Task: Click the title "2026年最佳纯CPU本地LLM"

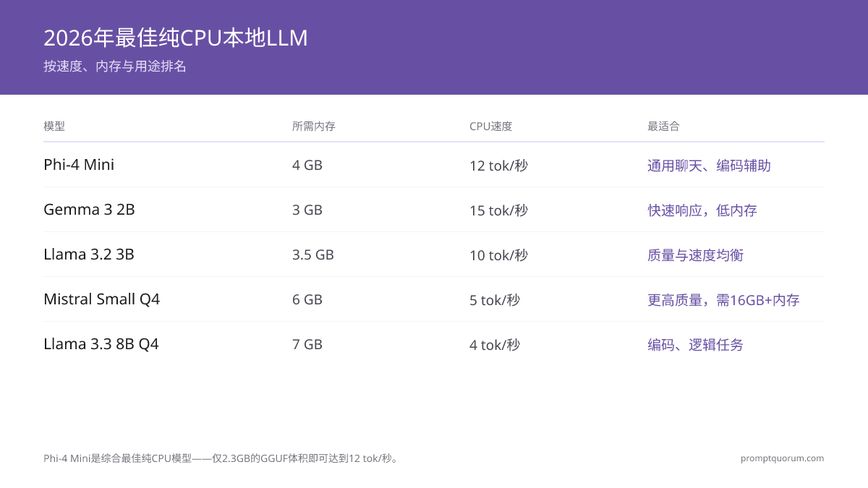Action: coord(176,38)
